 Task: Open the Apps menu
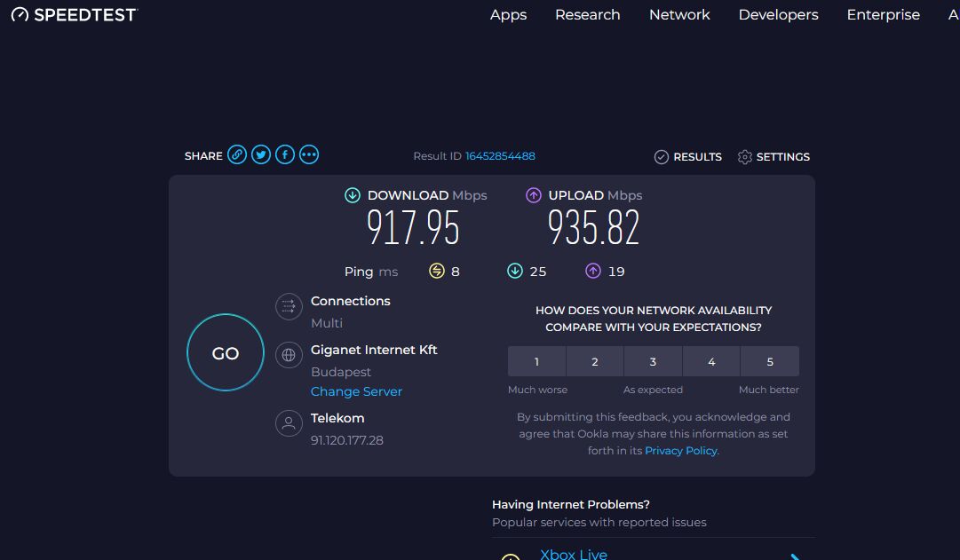[508, 15]
